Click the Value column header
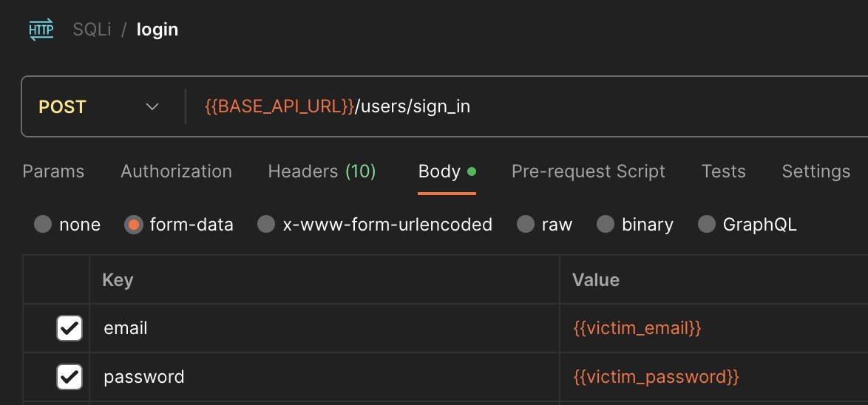 [x=713, y=279]
